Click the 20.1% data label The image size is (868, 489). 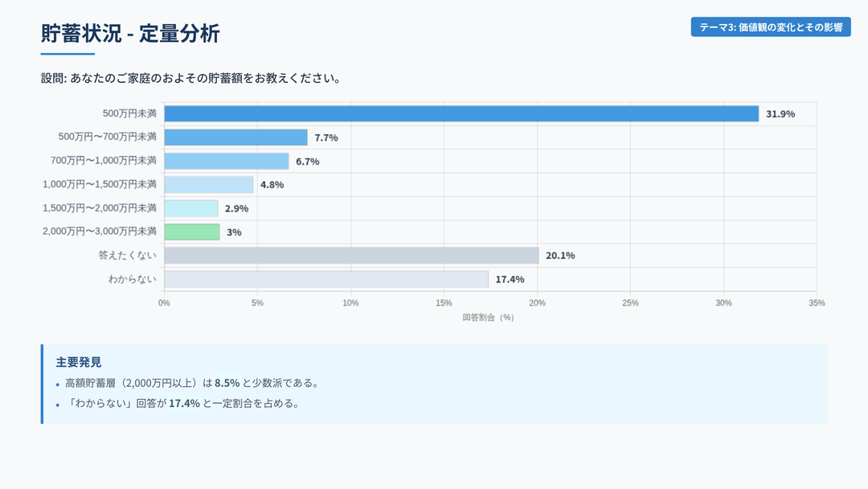click(x=560, y=256)
